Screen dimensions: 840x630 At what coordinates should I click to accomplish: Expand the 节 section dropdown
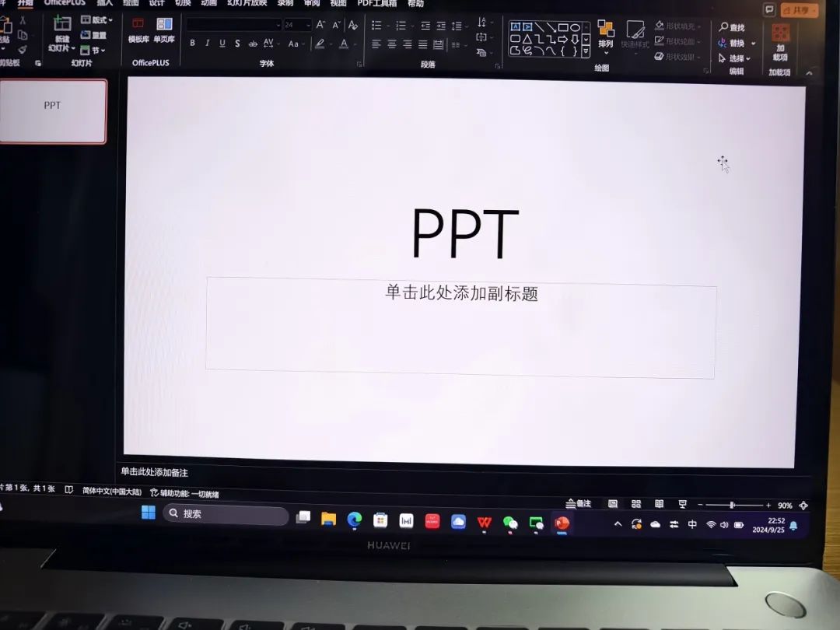point(93,50)
